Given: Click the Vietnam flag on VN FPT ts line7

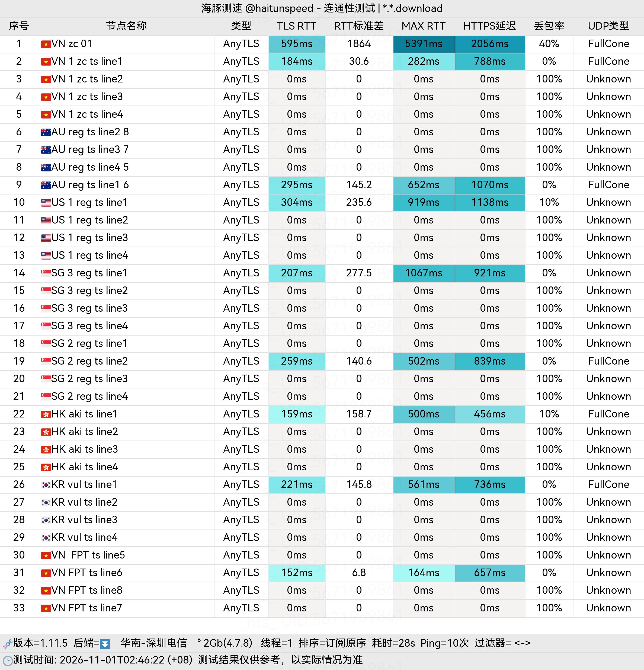Looking at the screenshot, I should (46, 608).
